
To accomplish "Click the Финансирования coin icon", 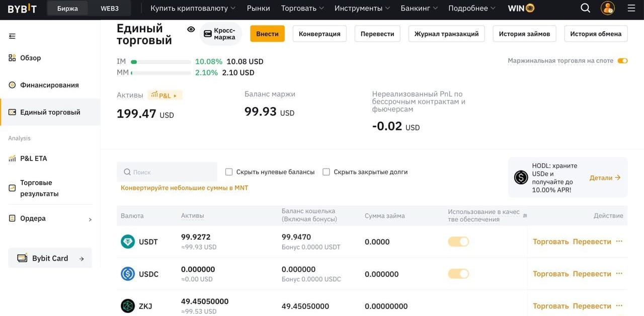I will (x=12, y=85).
